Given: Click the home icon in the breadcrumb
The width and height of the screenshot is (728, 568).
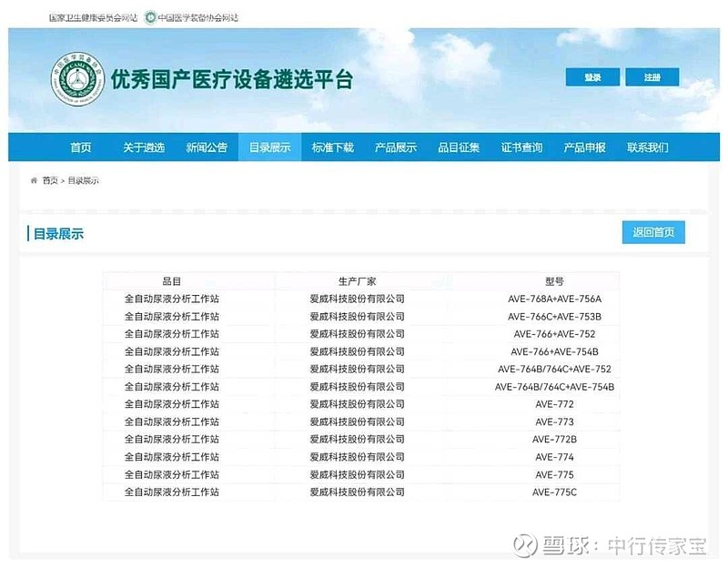Looking at the screenshot, I should point(33,180).
